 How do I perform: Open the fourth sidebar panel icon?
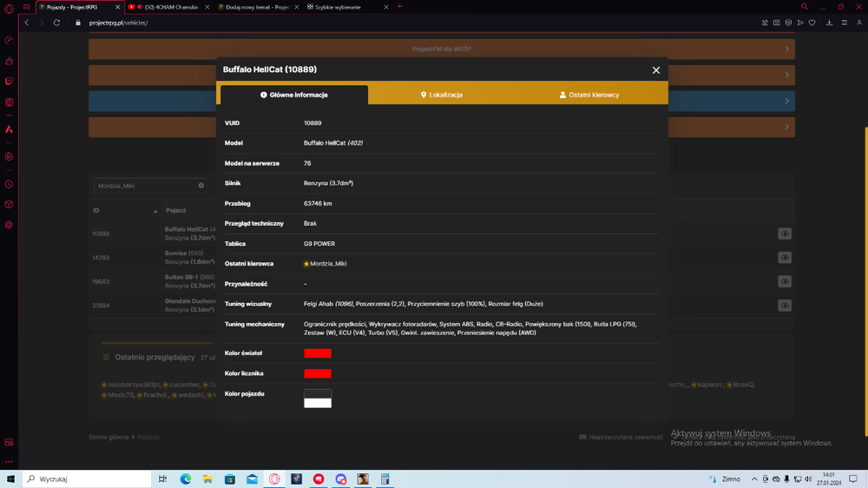(x=9, y=102)
